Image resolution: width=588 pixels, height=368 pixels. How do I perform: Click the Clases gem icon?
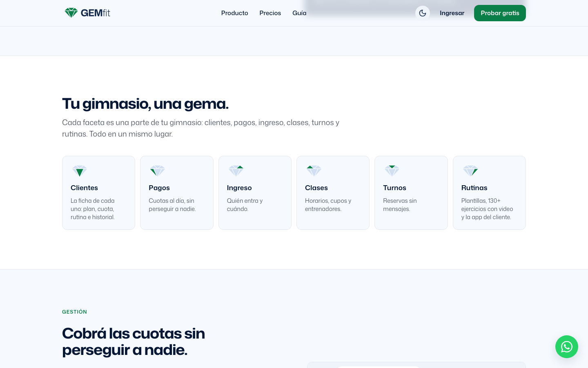[314, 171]
